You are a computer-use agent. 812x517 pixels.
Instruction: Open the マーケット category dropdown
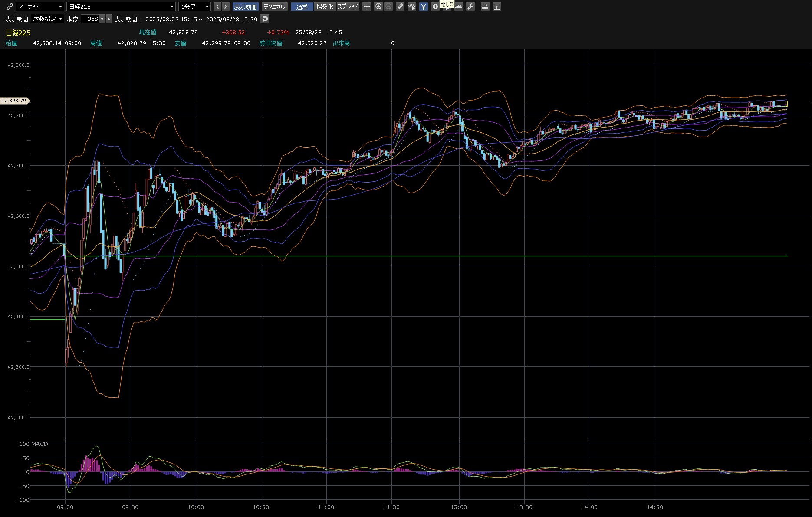[40, 7]
